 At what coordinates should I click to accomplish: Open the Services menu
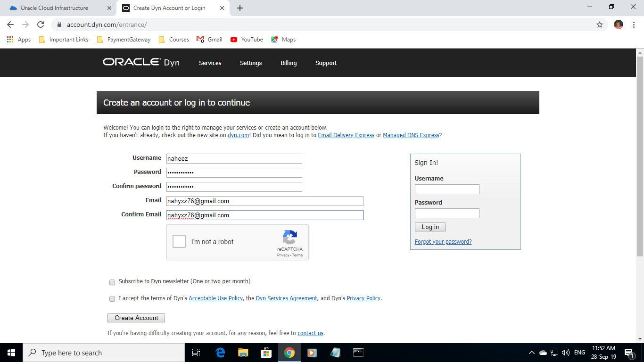point(210,63)
